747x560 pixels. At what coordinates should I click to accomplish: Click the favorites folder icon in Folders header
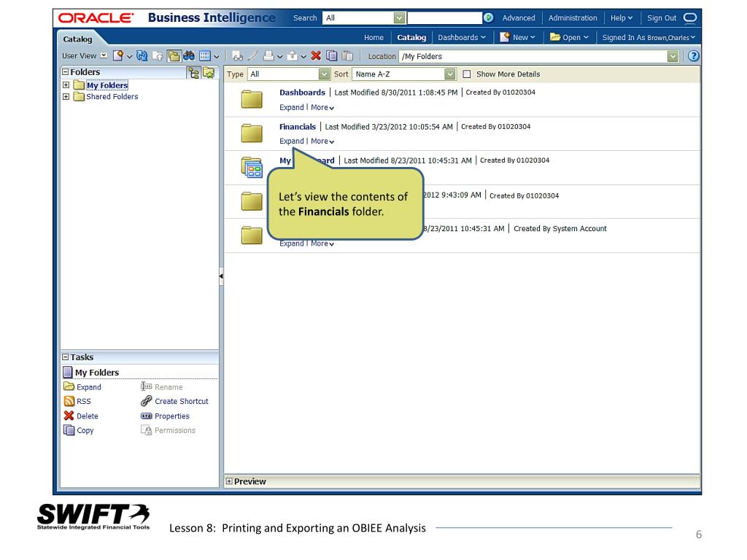pyautogui.click(x=209, y=73)
